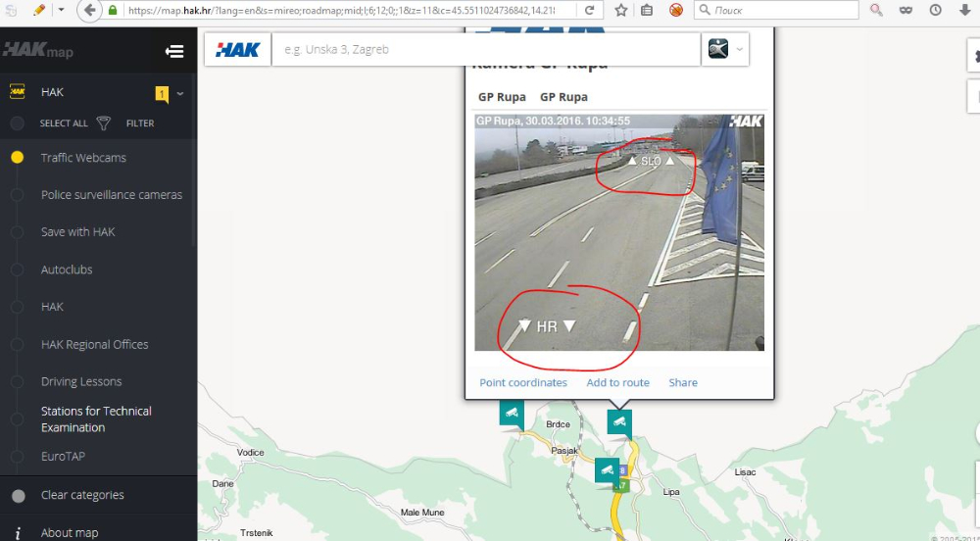Click the Point coordinates link
The image size is (980, 541).
[523, 382]
